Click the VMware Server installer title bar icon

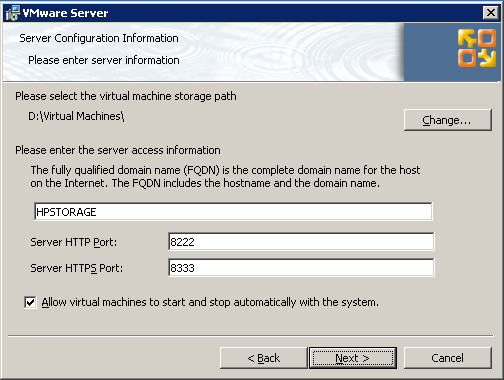[x=12, y=13]
